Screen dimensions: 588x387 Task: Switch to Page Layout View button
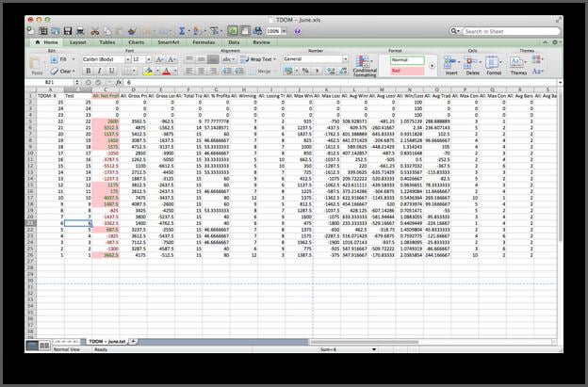click(44, 346)
